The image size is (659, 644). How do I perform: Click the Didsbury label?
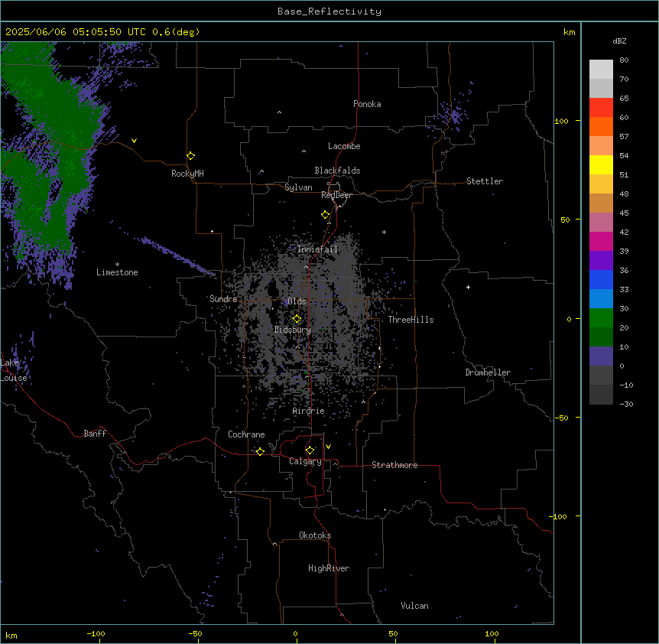(x=293, y=330)
